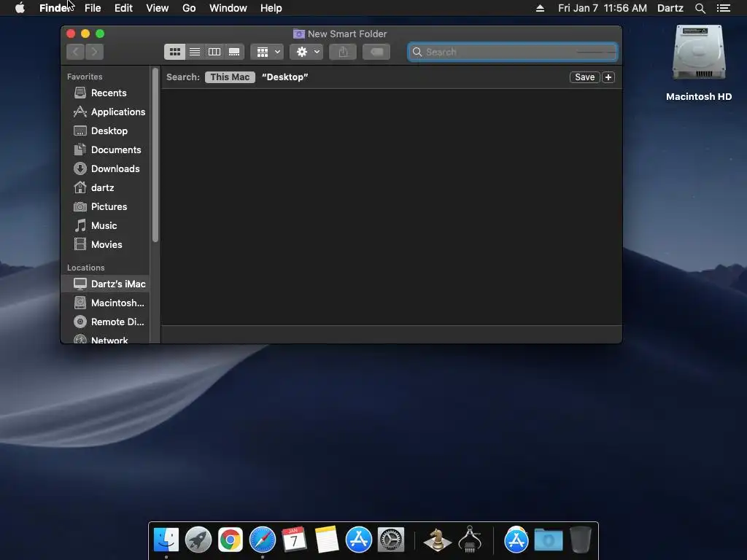Open Notes from the Dock

[326, 540]
